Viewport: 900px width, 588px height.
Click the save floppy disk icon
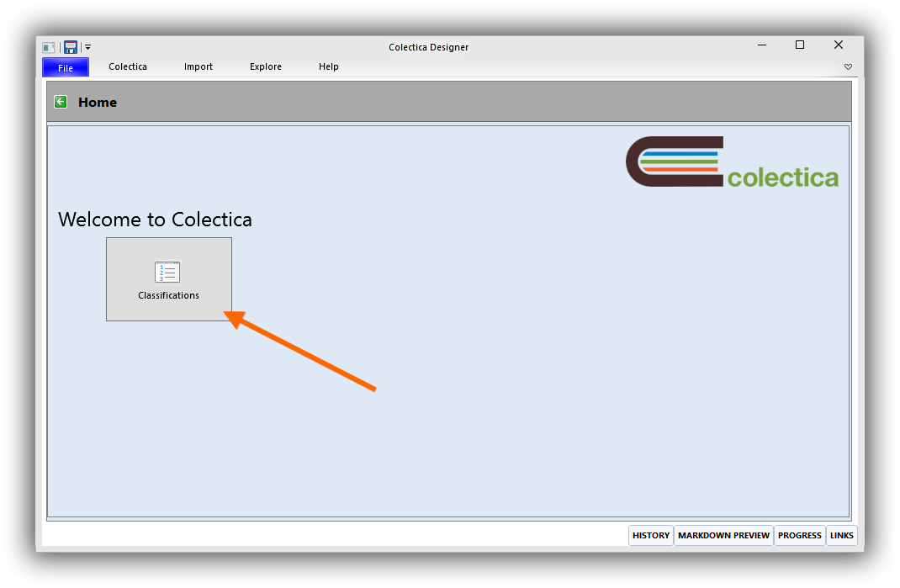pos(71,47)
